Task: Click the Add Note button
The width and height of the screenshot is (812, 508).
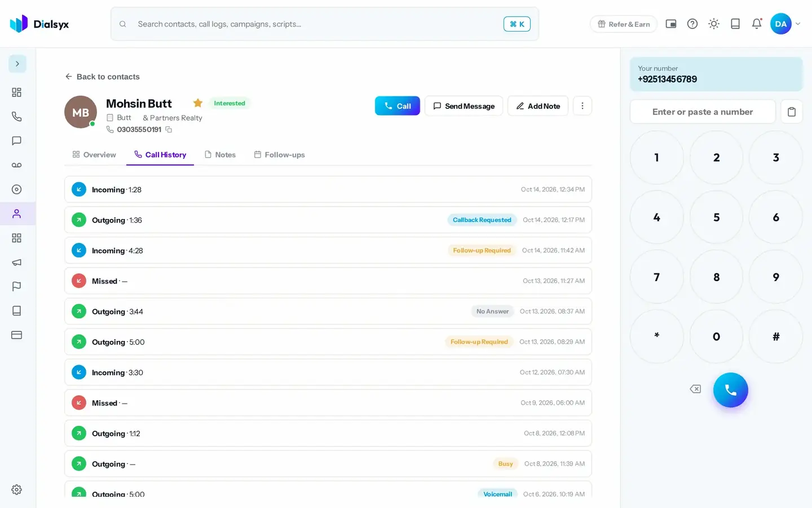Action: tap(538, 106)
